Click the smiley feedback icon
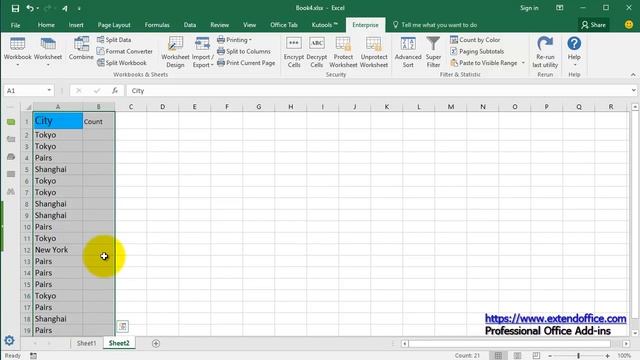640x360 pixels. 629,25
